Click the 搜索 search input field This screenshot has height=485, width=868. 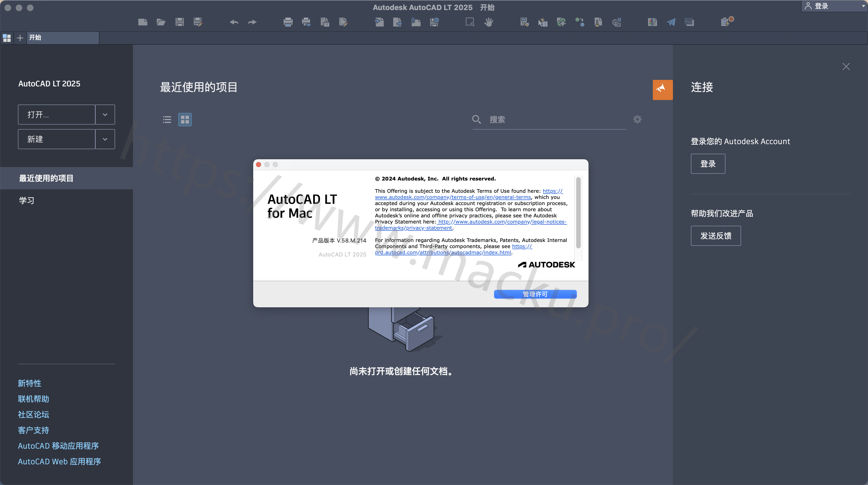click(549, 120)
